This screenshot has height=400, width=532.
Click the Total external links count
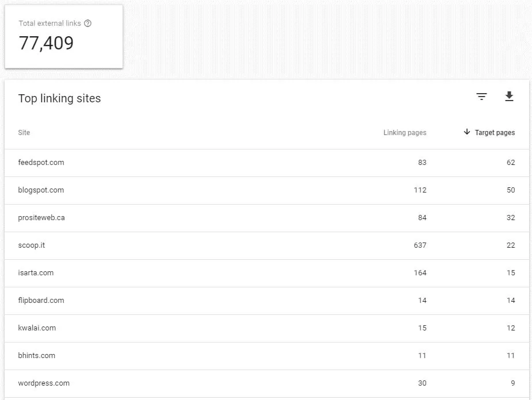pyautogui.click(x=46, y=43)
